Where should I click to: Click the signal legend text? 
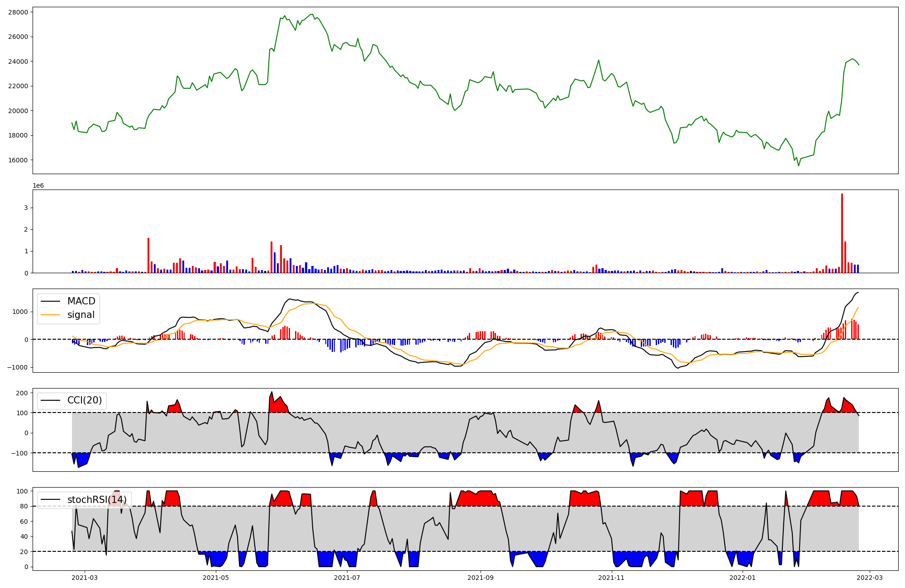tap(81, 315)
